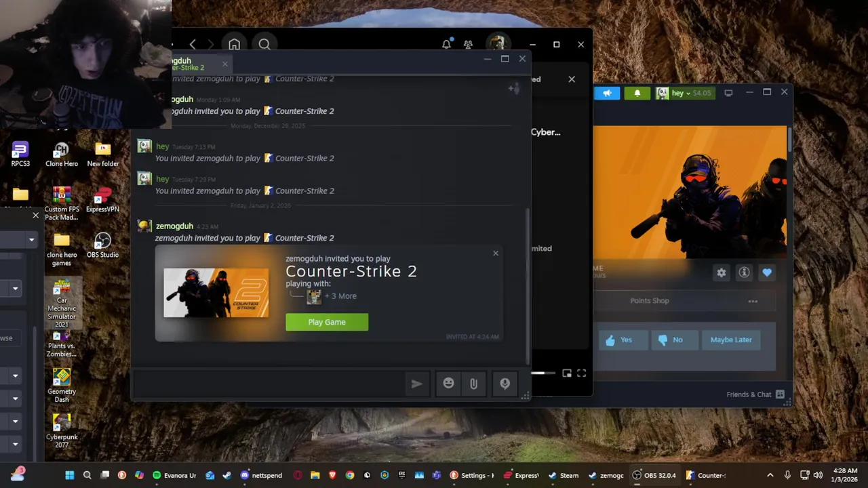Image resolution: width=868 pixels, height=488 pixels.
Task: Open the 'New folder' desktop folder
Action: pos(102,154)
